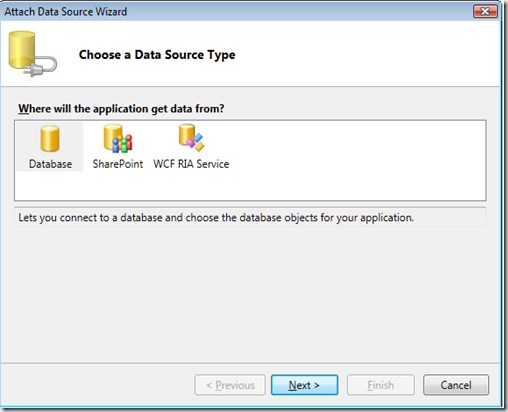This screenshot has height=412, width=508.
Task: Click the "Choose a Data Source Type" heading
Action: click(x=157, y=55)
